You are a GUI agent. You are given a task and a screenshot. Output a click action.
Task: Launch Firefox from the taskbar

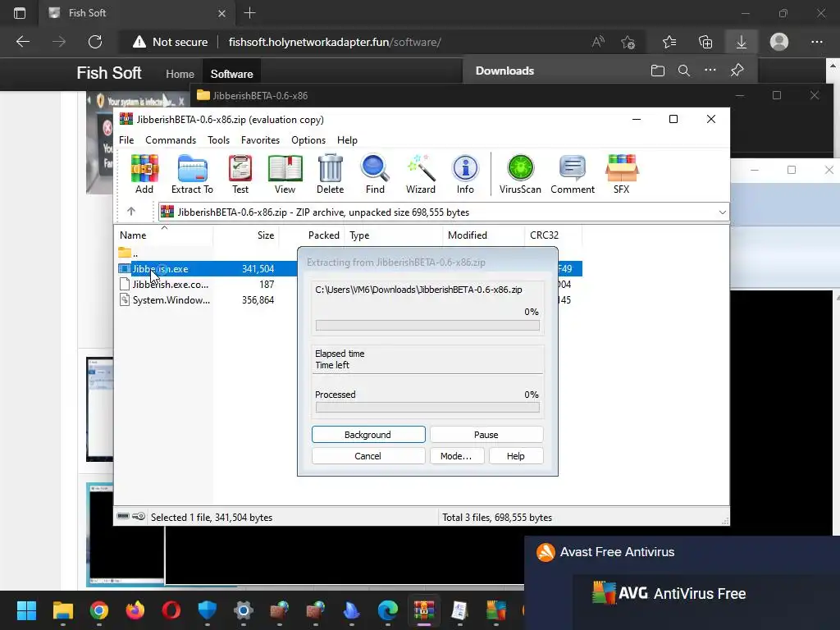135,610
